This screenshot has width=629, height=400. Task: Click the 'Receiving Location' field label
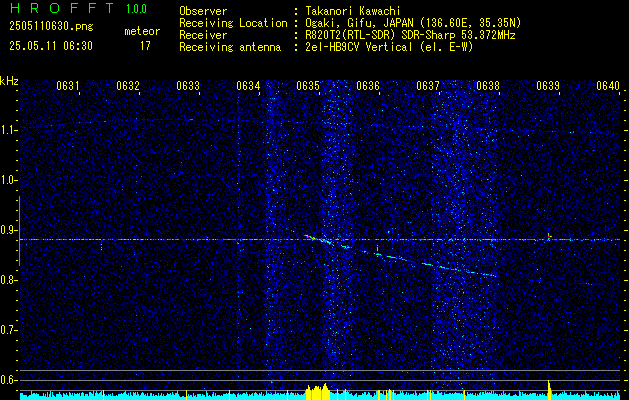233,23
